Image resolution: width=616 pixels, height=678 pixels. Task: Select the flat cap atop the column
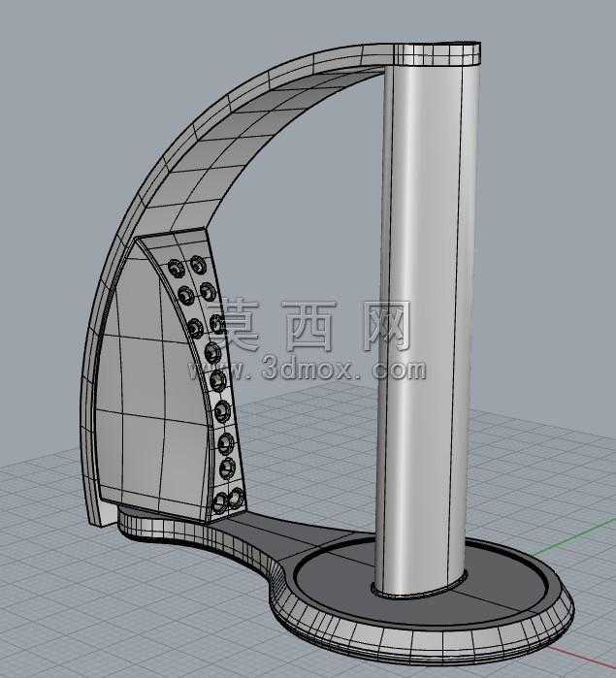pos(437,53)
